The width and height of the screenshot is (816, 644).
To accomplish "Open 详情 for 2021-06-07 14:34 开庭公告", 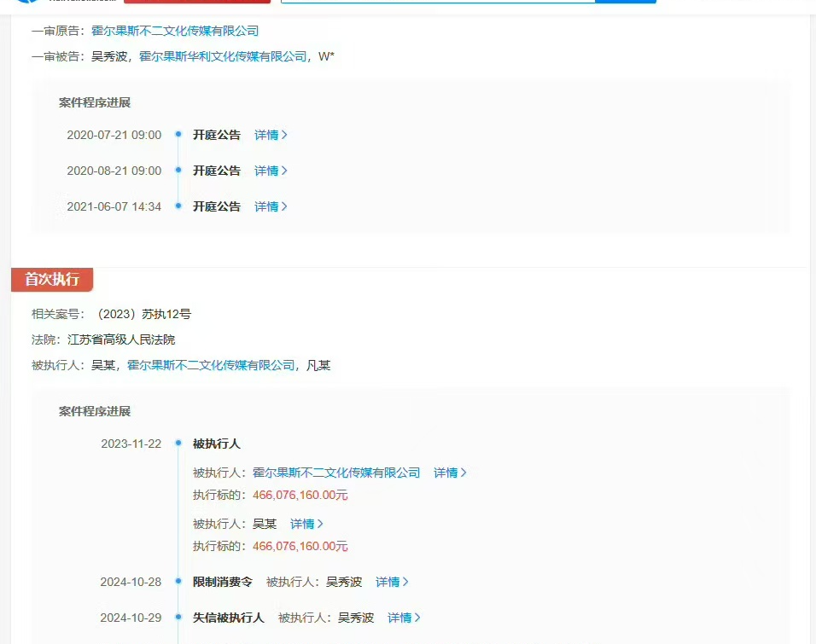I will [x=271, y=206].
